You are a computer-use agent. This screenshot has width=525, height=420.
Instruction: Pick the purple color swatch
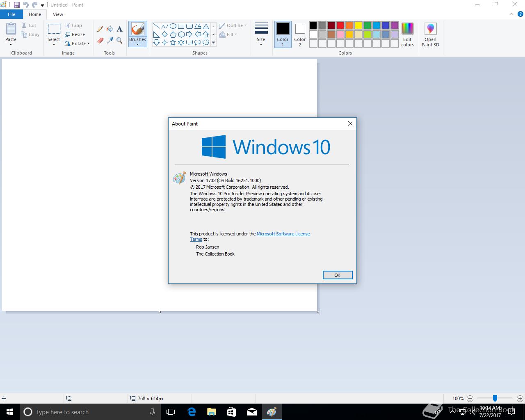pos(395,25)
